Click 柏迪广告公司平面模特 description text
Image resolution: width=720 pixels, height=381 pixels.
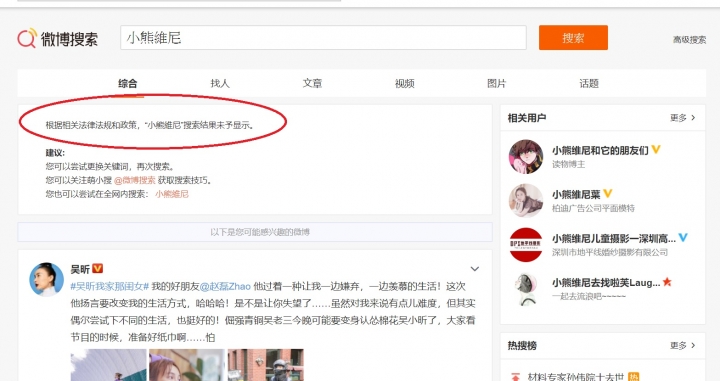pos(593,208)
